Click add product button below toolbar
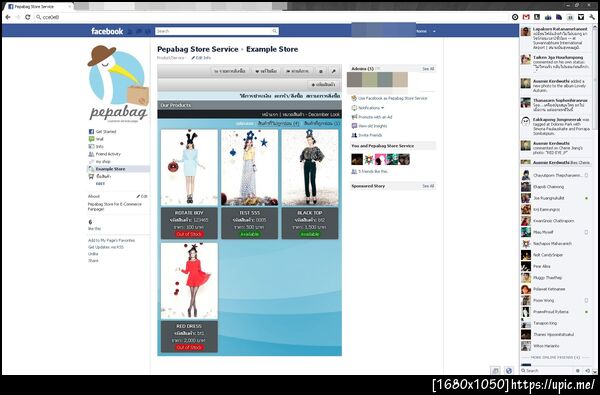Screen dimensions: 600x395 coord(323,85)
